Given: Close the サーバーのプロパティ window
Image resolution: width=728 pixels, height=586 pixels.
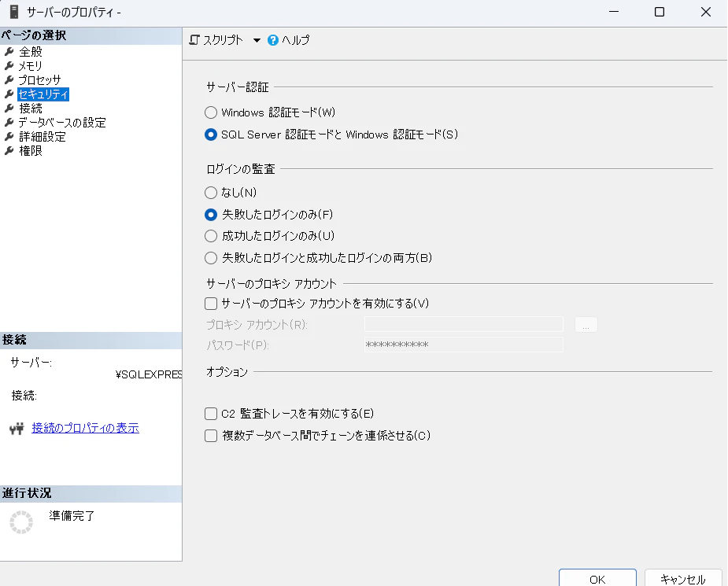Looking at the screenshot, I should pos(706,12).
